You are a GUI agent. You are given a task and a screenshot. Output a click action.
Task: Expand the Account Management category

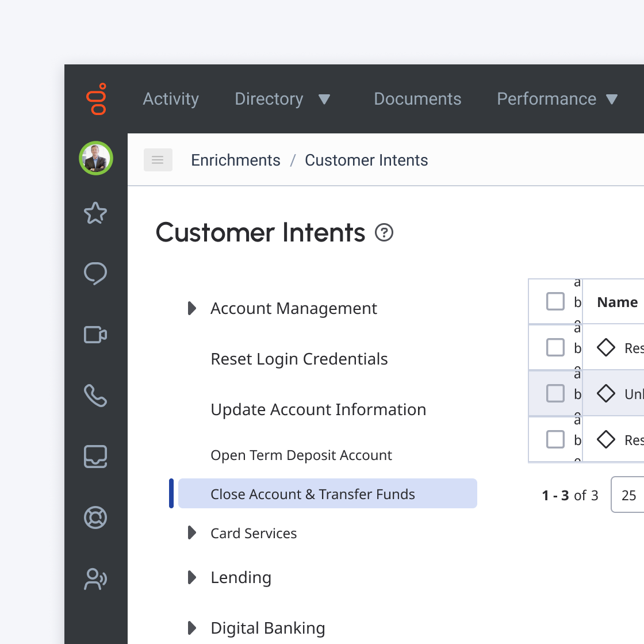click(x=192, y=308)
